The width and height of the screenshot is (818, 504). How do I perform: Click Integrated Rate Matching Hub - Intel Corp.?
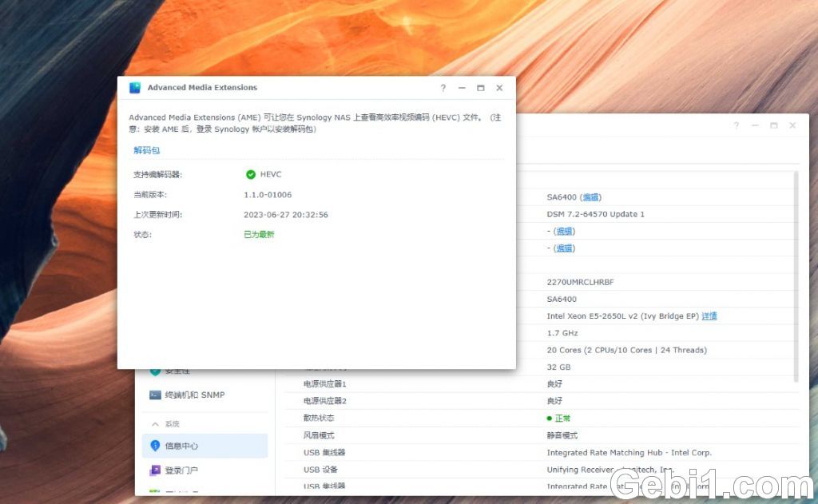pos(629,452)
